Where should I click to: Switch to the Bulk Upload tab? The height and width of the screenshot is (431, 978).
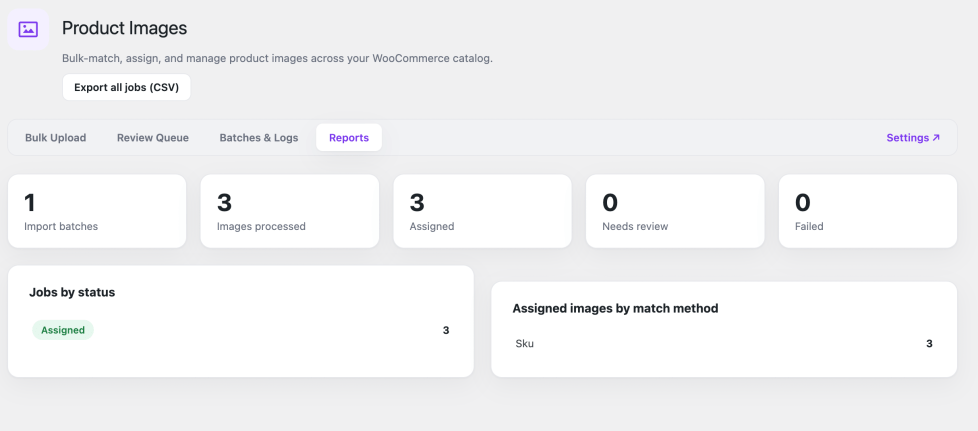tap(56, 138)
